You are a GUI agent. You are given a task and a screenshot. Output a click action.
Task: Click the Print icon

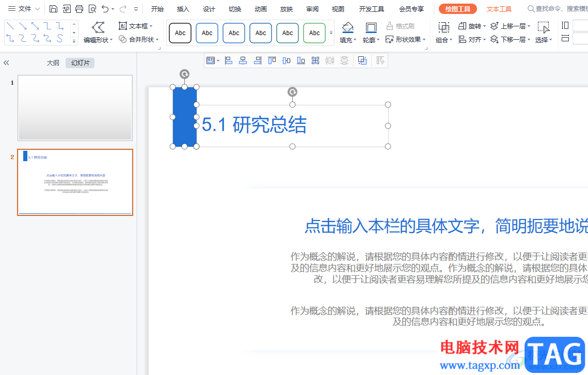click(x=79, y=9)
